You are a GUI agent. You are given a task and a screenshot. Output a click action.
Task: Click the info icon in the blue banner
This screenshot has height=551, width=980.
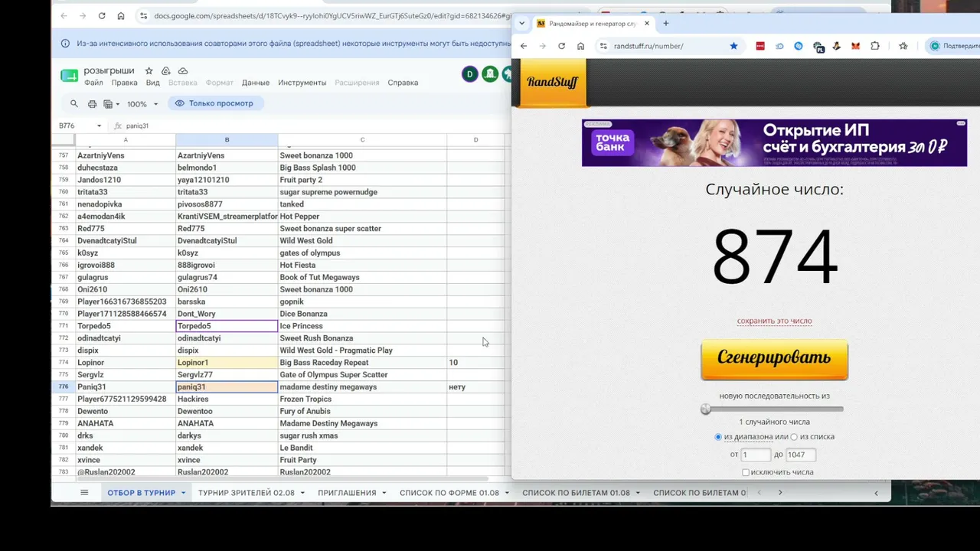click(x=64, y=44)
